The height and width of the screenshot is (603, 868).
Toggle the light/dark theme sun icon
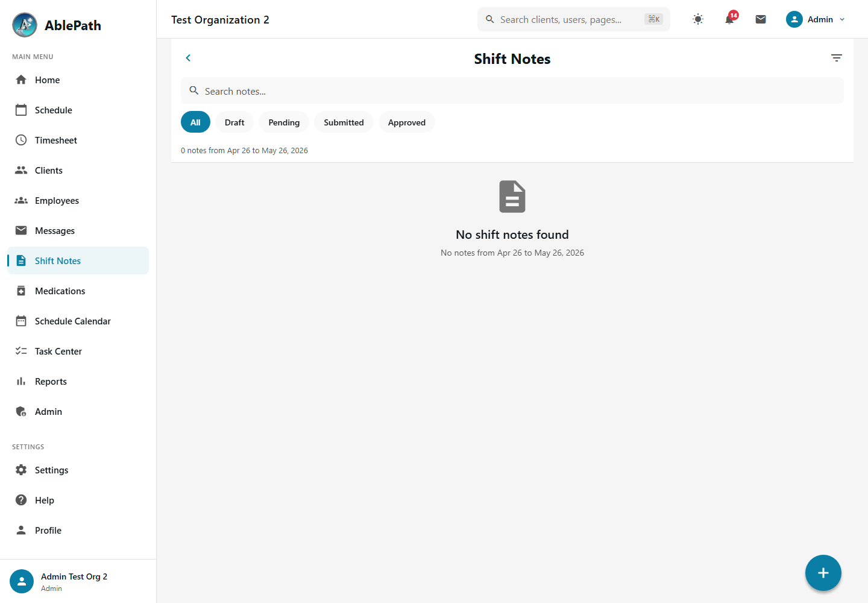tap(698, 19)
